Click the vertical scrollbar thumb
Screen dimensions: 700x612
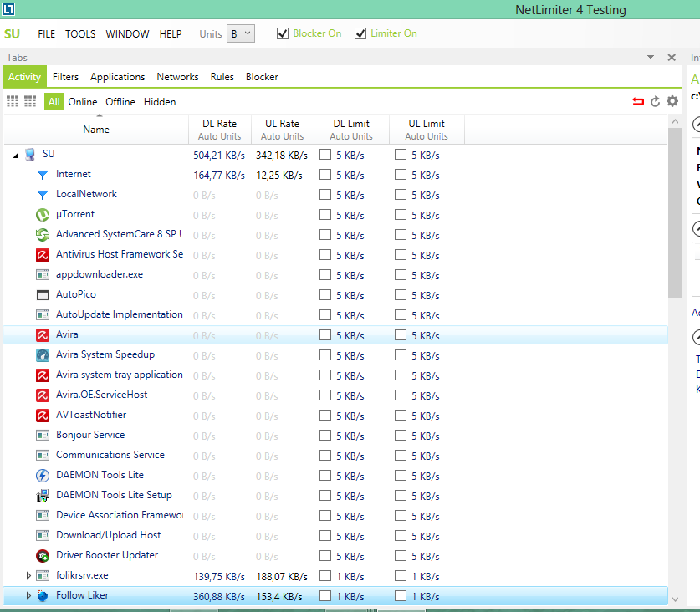(x=676, y=212)
